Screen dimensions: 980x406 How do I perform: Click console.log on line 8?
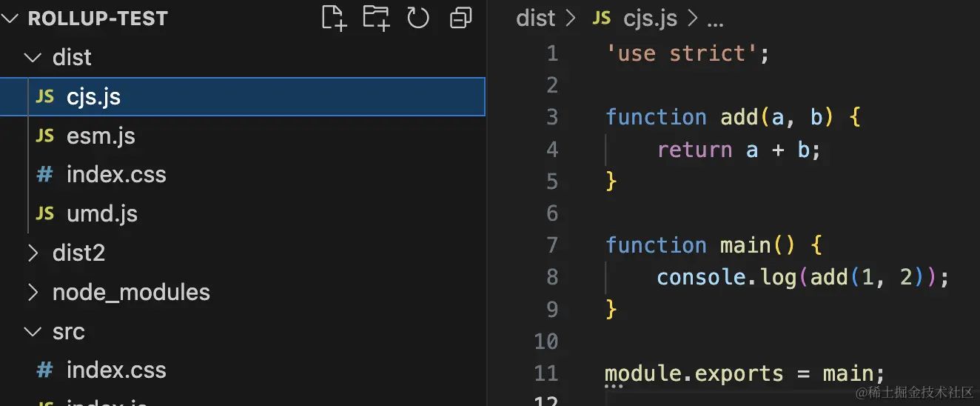point(726,277)
